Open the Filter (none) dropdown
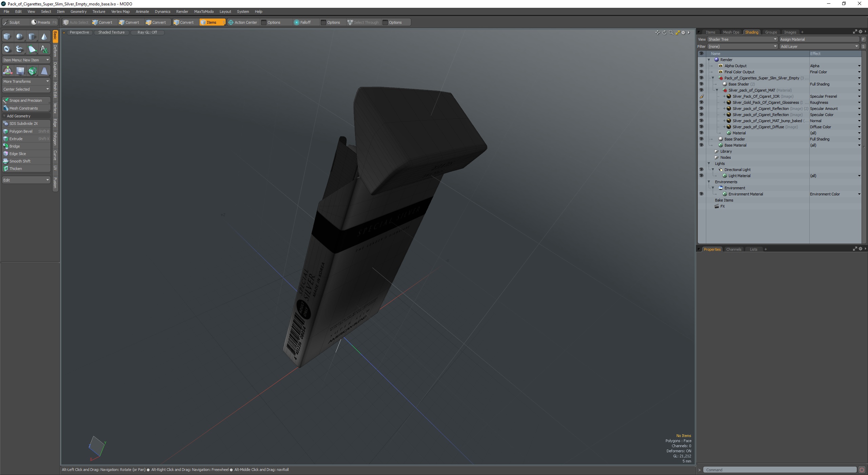 tap(742, 46)
